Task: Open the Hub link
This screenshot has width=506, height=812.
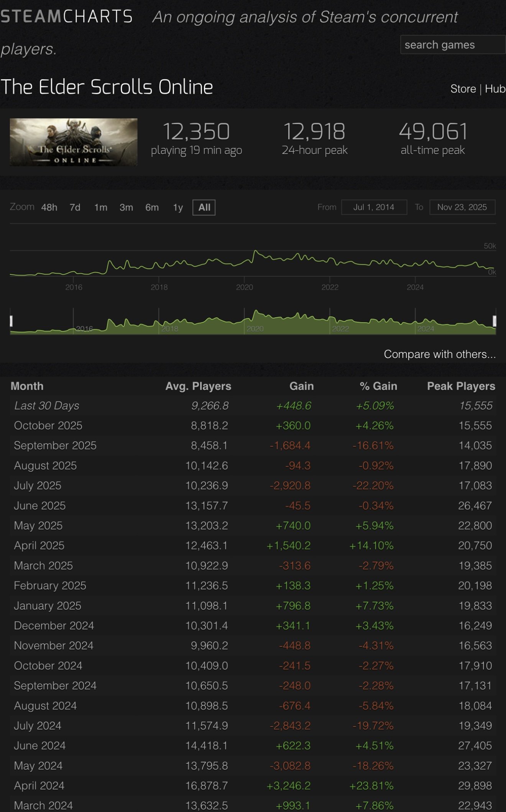Action: [495, 89]
